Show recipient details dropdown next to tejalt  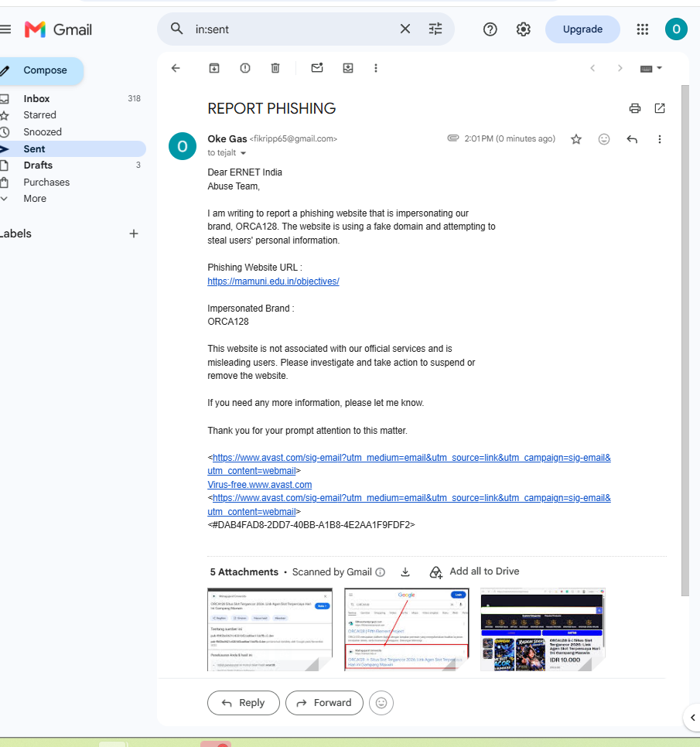[243, 153]
